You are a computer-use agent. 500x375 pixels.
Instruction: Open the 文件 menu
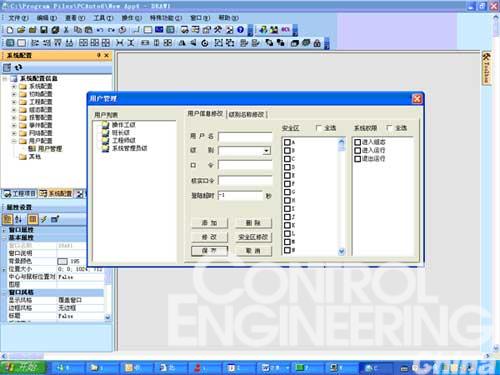[x=18, y=18]
